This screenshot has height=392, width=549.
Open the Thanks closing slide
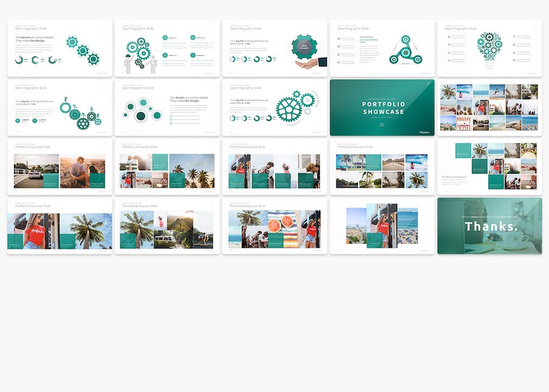click(489, 226)
